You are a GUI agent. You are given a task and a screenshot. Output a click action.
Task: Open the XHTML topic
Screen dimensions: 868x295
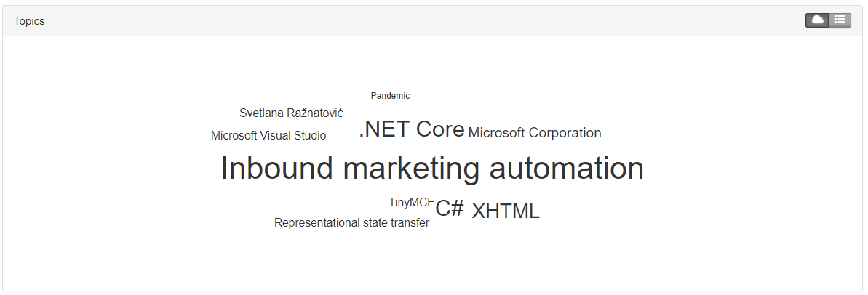pos(506,211)
